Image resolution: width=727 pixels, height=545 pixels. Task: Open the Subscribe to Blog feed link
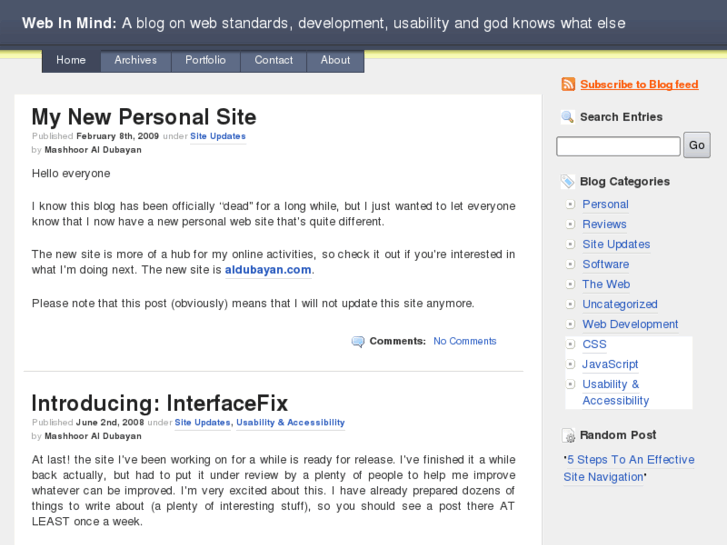point(639,85)
